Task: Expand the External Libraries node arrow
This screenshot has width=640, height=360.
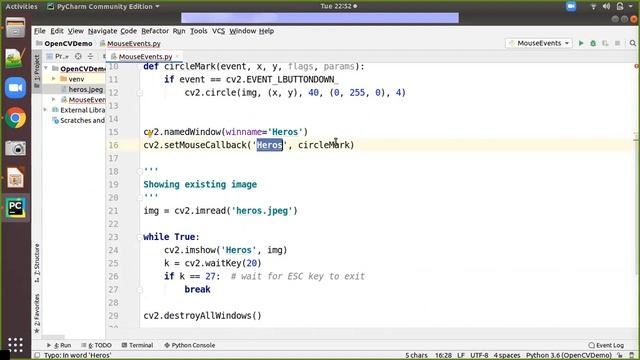Action: point(46,110)
